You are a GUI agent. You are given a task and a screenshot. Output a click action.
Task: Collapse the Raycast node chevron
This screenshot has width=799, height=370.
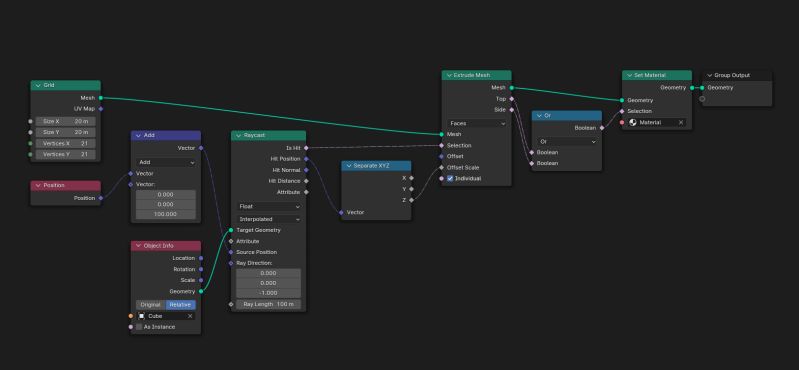coord(238,136)
